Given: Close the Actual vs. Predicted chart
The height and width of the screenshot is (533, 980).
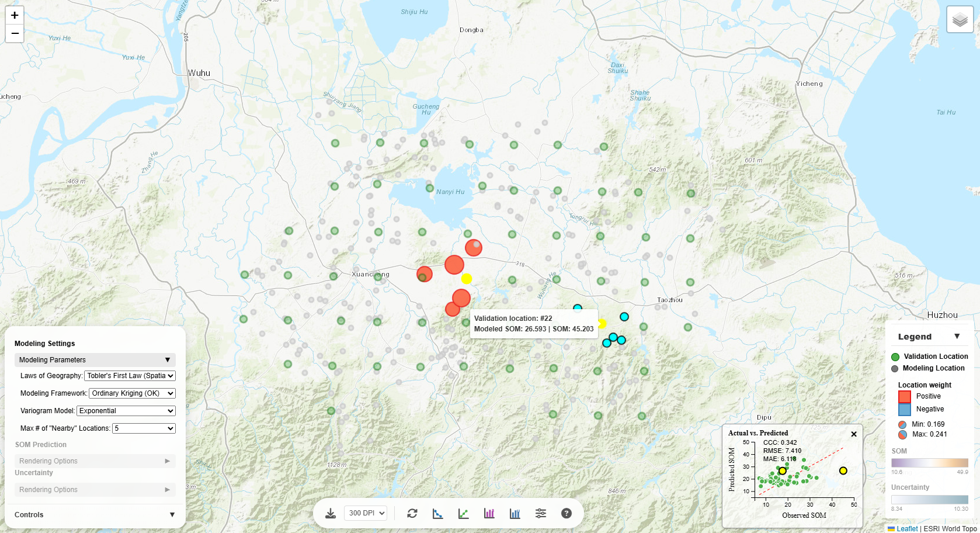Looking at the screenshot, I should (854, 434).
